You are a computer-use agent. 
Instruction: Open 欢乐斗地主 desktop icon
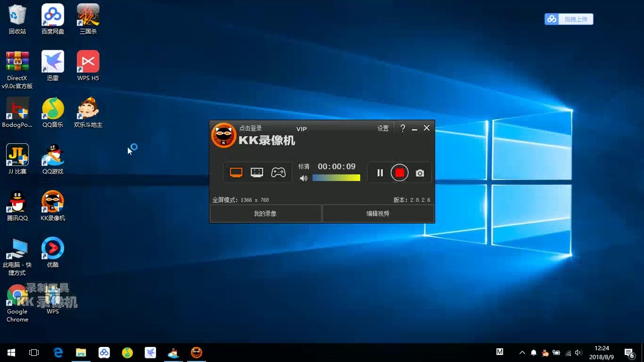[88, 113]
